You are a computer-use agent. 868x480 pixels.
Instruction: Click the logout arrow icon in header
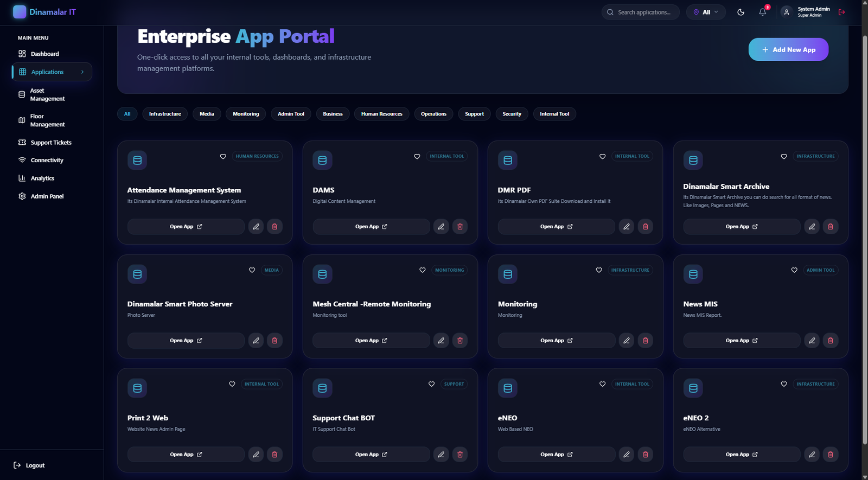pos(842,12)
